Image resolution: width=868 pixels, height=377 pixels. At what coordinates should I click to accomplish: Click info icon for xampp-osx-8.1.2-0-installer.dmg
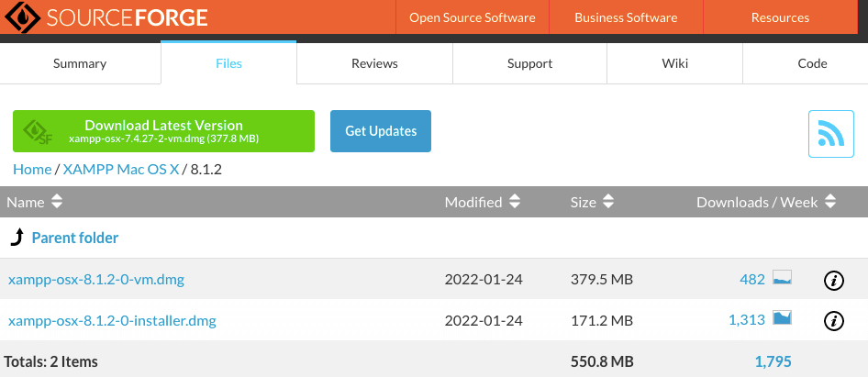(x=833, y=320)
